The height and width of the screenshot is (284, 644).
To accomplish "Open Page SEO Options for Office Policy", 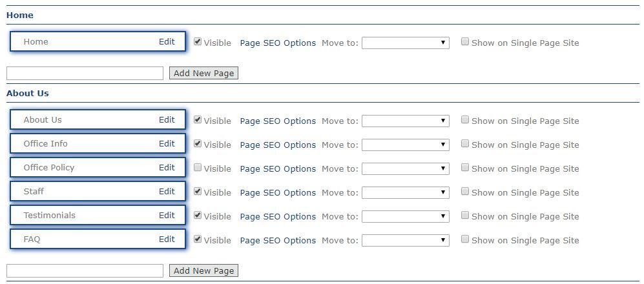I will (278, 168).
